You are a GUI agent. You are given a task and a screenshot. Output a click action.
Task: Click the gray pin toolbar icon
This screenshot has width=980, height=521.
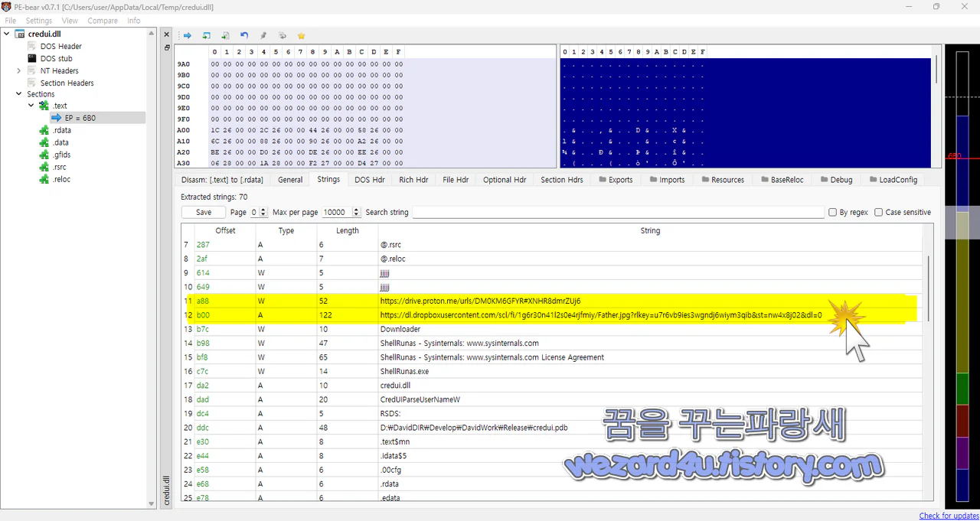[x=263, y=35]
